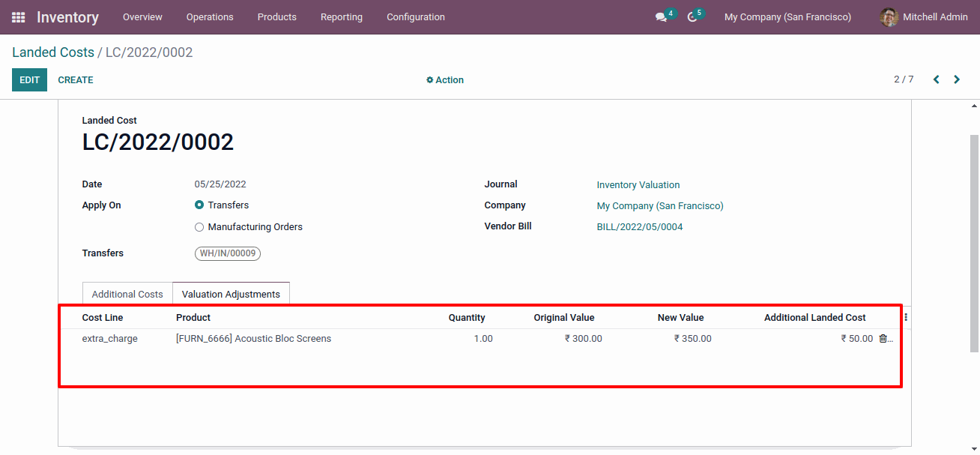The image size is (980, 455).
Task: Open the activities clock icon
Action: coord(692,16)
